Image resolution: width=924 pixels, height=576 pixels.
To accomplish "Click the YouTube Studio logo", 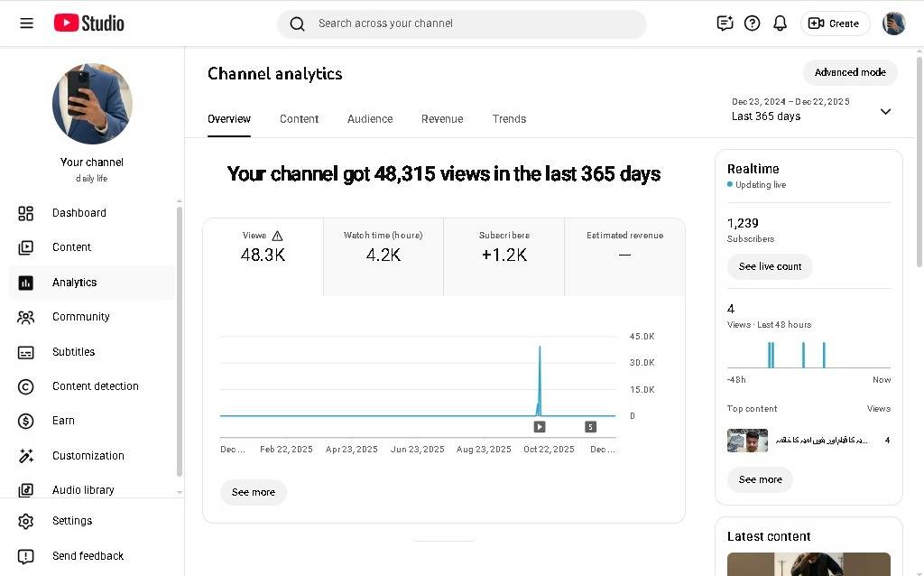I will [88, 23].
